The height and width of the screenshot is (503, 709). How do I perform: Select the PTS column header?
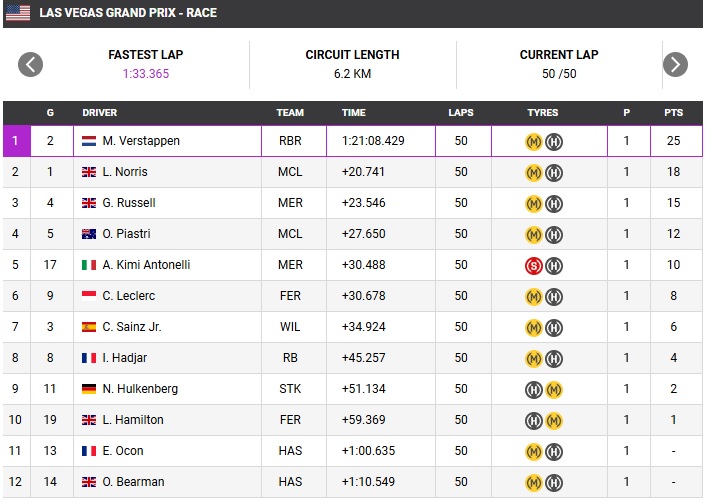[x=673, y=113]
